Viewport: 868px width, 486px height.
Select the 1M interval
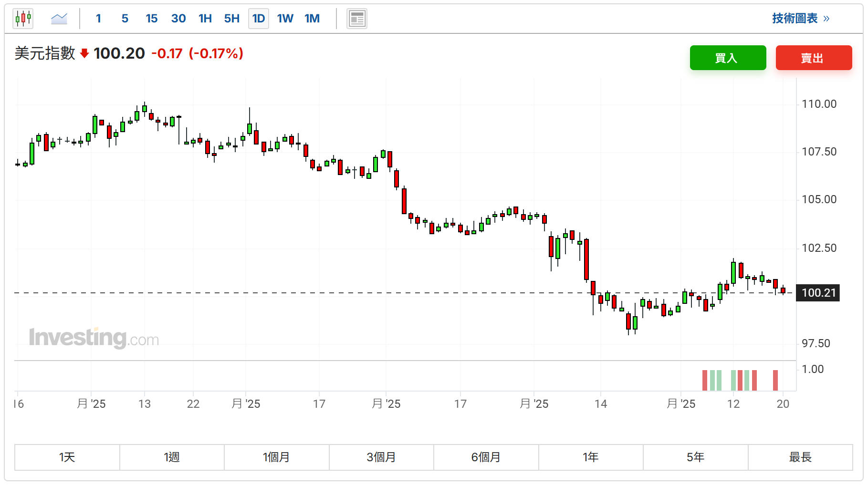coord(312,19)
